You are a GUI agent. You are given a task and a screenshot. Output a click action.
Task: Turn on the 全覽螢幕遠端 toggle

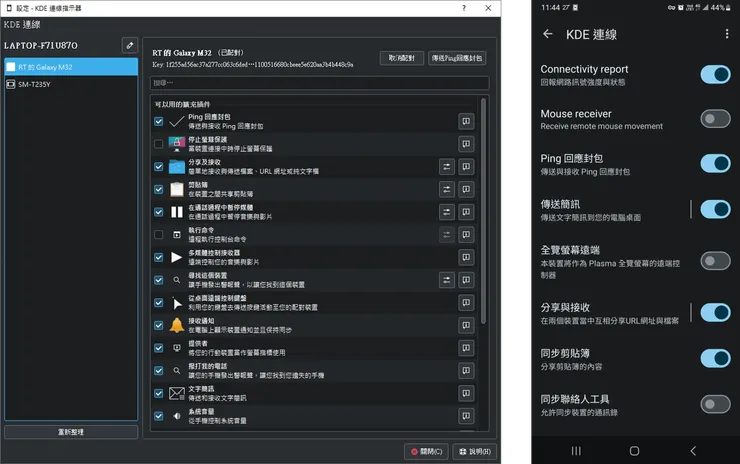tap(715, 261)
